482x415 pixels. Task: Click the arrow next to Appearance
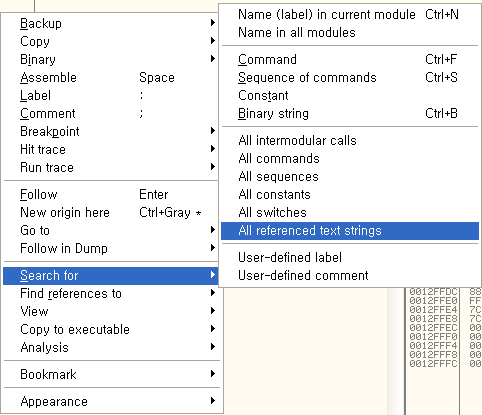(x=213, y=401)
